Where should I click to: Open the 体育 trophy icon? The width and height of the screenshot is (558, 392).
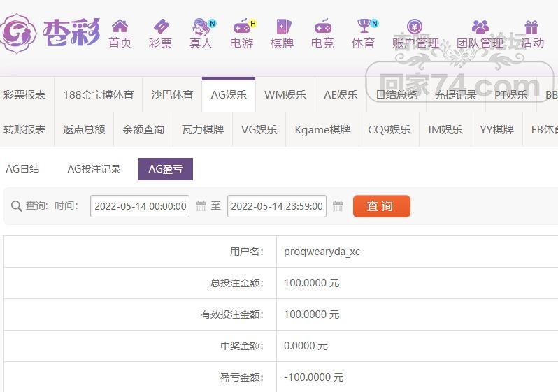click(365, 26)
